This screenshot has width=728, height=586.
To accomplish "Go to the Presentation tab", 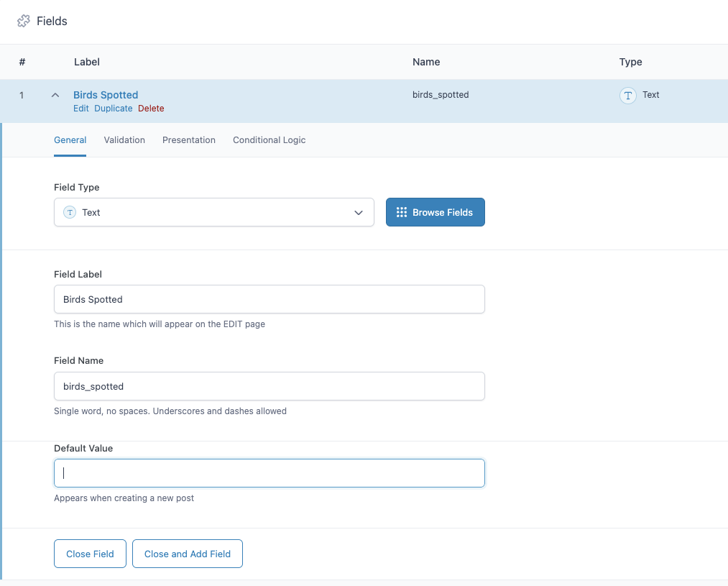I will coord(189,140).
